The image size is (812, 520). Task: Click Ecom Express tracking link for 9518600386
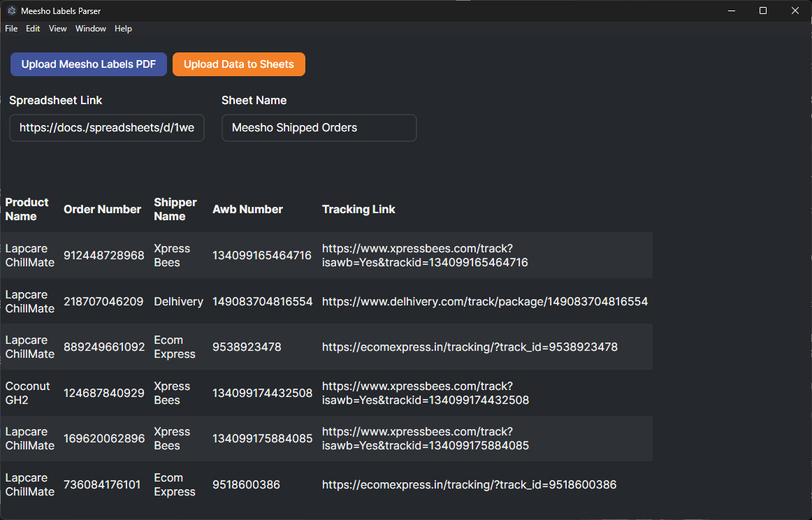(469, 485)
